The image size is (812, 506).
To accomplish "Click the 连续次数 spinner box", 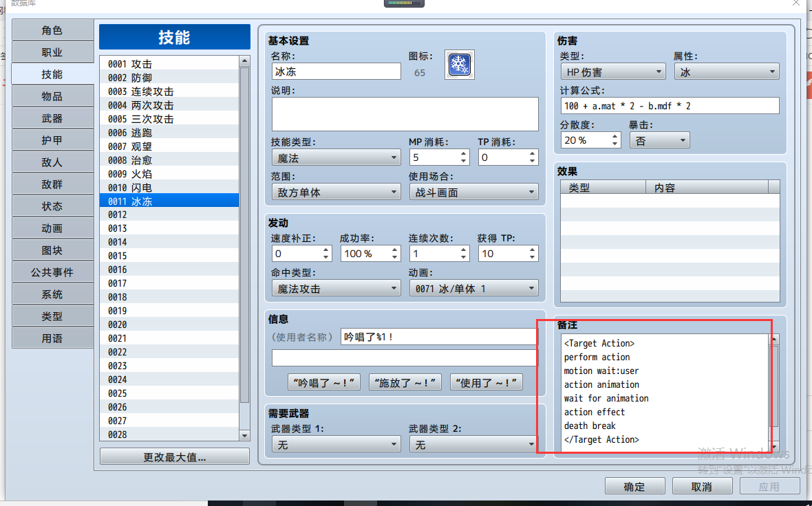I will (439, 254).
